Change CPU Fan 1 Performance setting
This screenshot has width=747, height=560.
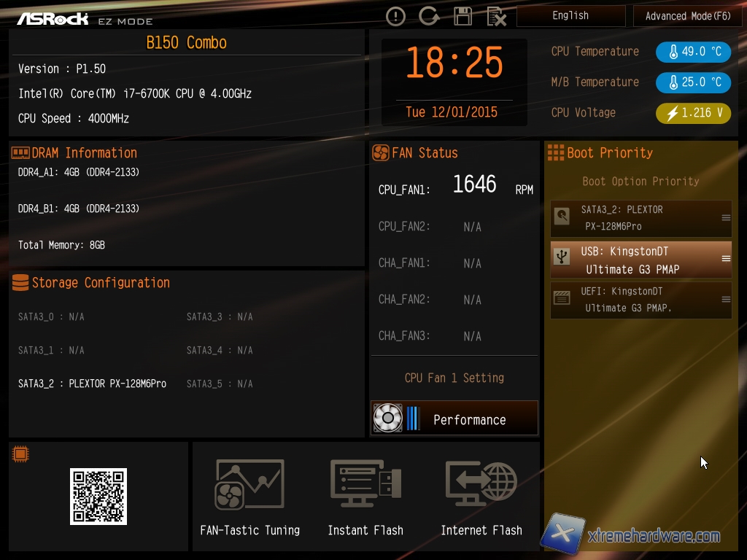[x=454, y=419]
